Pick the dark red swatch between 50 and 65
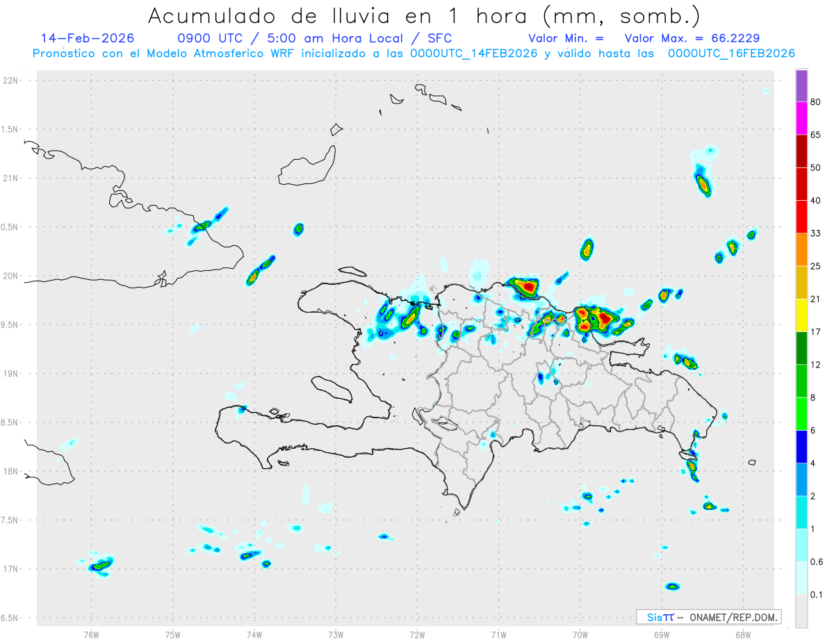834x644 pixels. pos(801,151)
